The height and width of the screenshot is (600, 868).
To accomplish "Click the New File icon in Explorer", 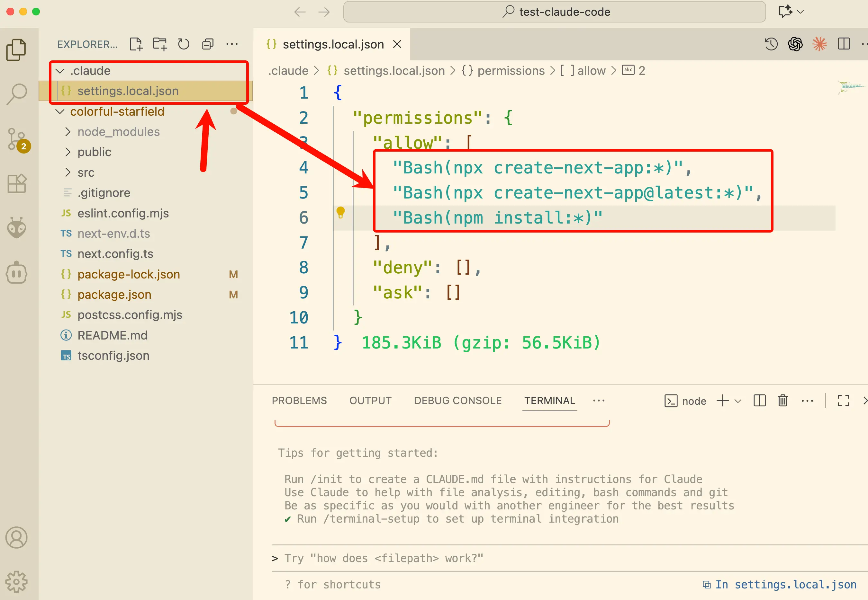I will pyautogui.click(x=136, y=44).
